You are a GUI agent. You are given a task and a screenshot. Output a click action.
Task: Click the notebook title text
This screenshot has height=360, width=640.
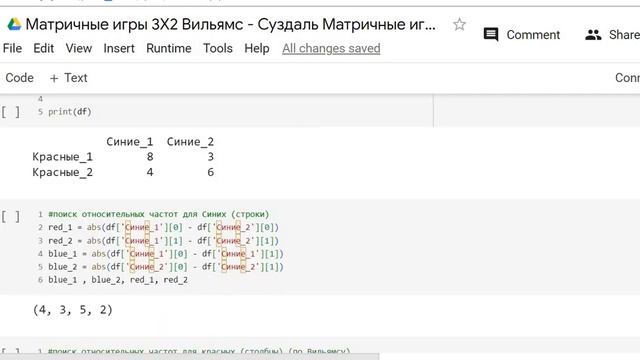click(230, 24)
